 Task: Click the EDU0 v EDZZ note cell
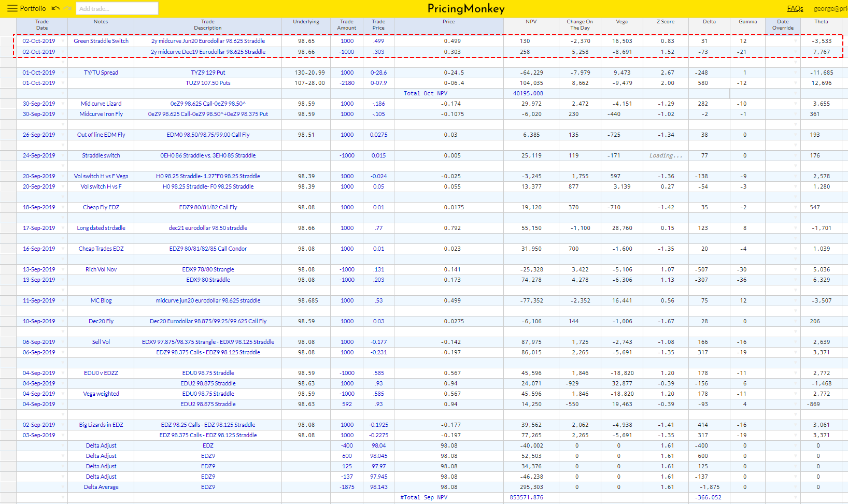click(101, 373)
